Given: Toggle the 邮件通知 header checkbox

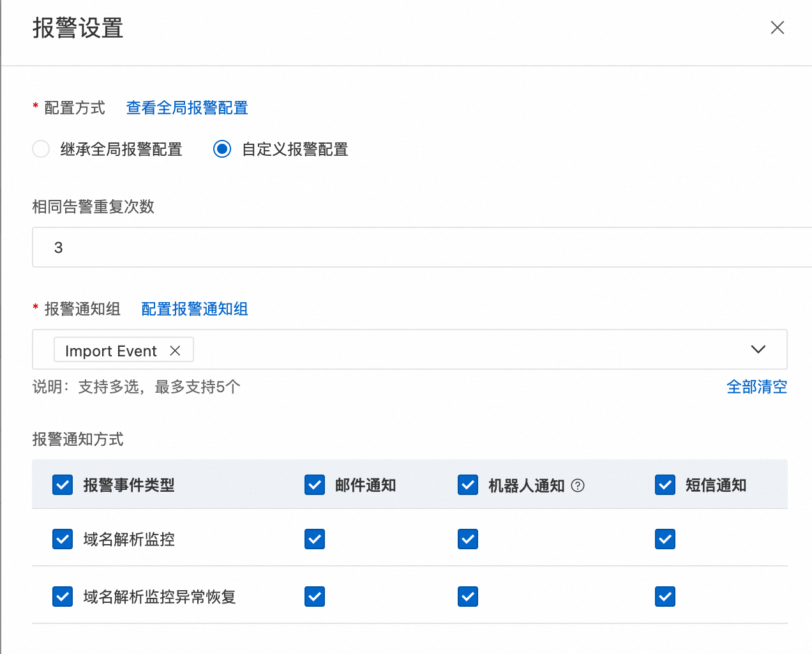Looking at the screenshot, I should pos(315,485).
